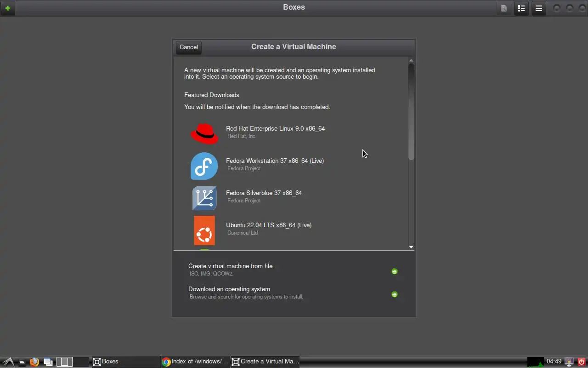Click the green plus new box button
Image resolution: width=588 pixels, height=368 pixels.
8,8
